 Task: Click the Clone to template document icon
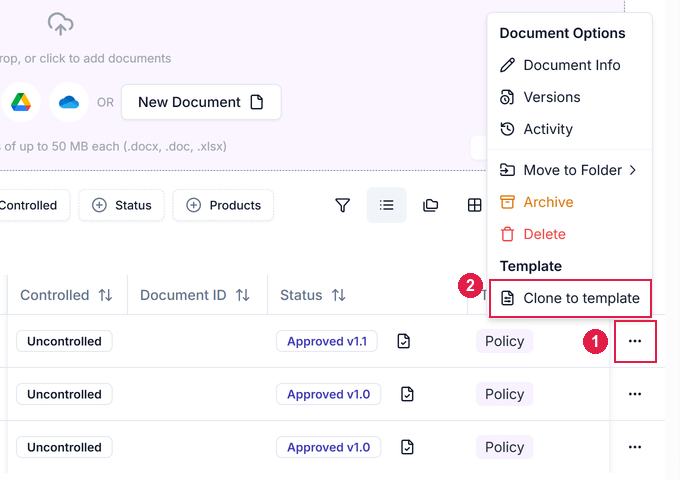(507, 298)
